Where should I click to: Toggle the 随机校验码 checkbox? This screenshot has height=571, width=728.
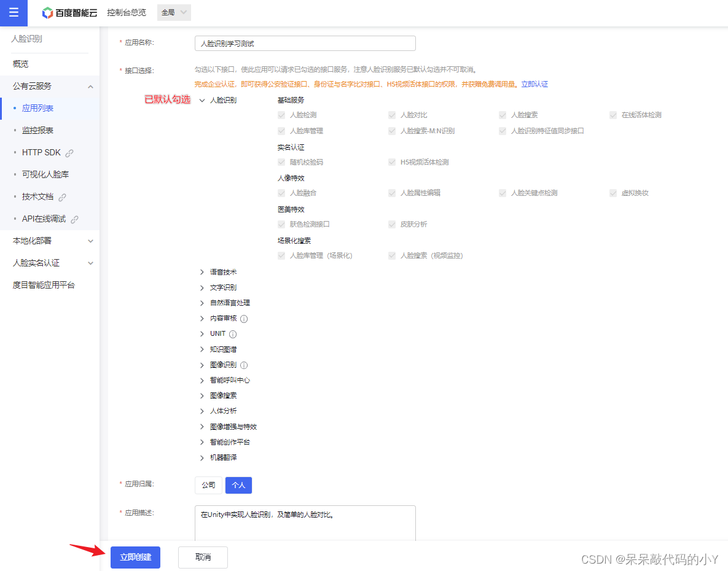click(281, 162)
